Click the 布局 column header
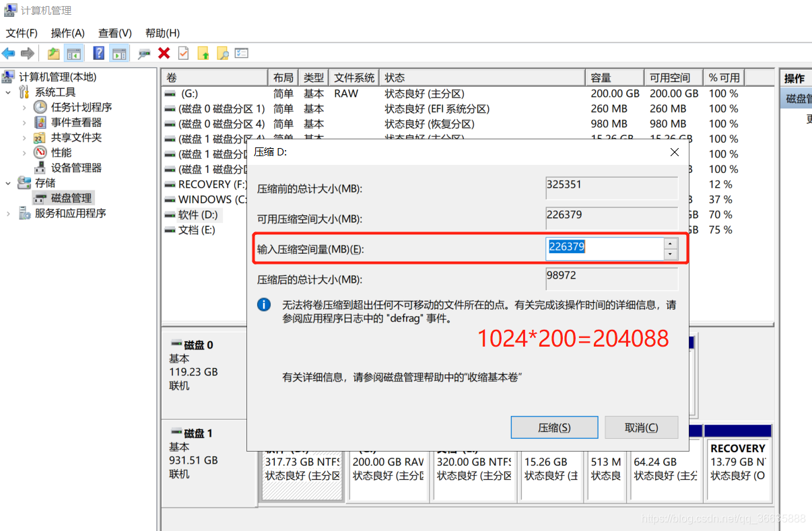This screenshot has width=812, height=531. pyautogui.click(x=283, y=77)
